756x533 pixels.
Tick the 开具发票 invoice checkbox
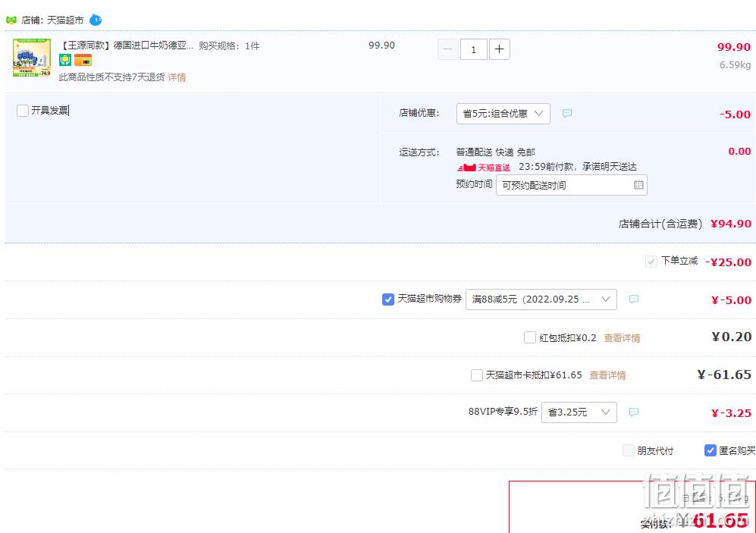pos(23,111)
